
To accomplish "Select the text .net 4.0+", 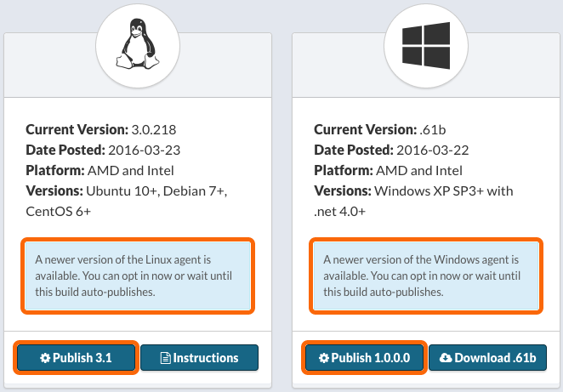I will click(x=339, y=212).
